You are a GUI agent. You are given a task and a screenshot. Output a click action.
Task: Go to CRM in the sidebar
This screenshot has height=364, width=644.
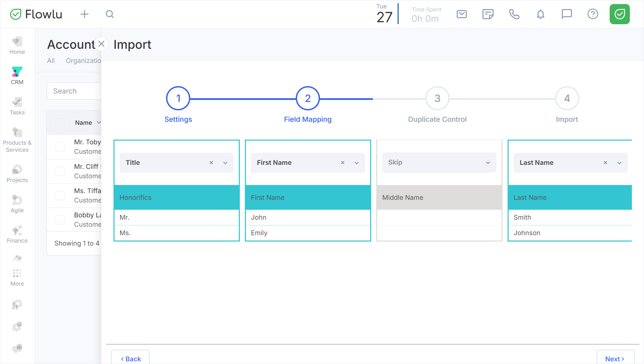(x=17, y=76)
